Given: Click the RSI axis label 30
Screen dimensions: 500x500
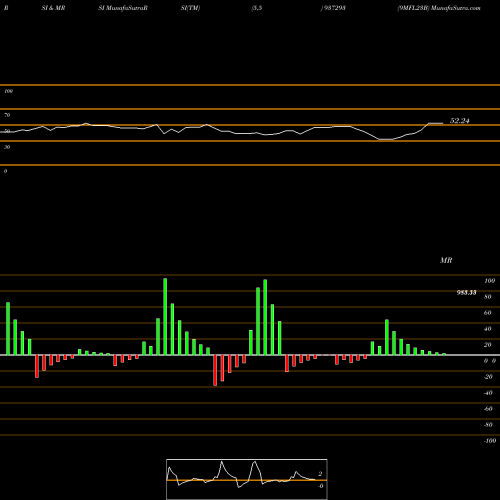Looking at the screenshot, I should 7,147.
